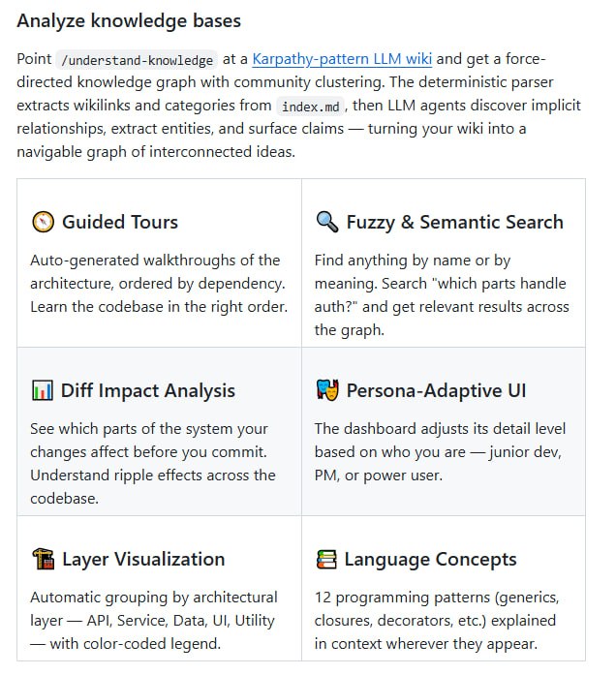The image size is (616, 675).
Task: Click the dashboard adjusts its detail level text
Action: [440, 451]
